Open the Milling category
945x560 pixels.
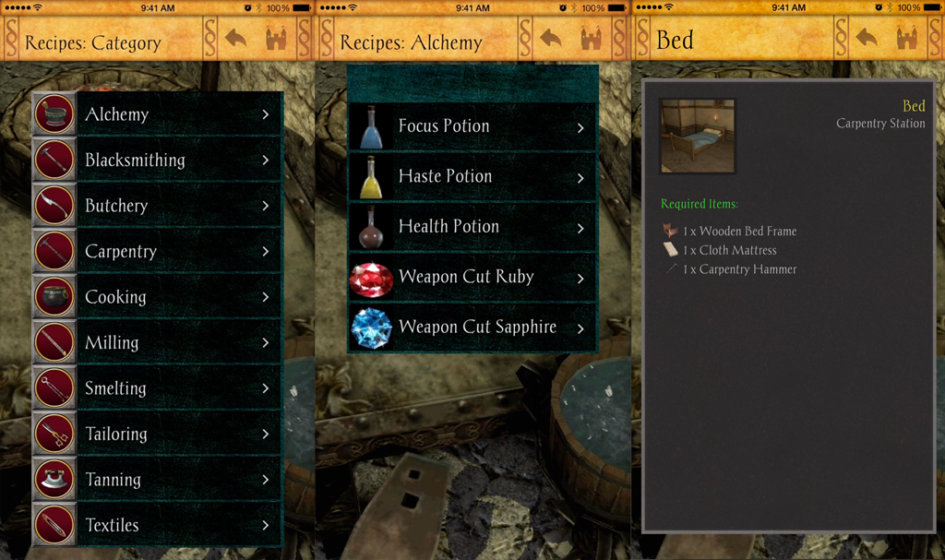point(158,342)
